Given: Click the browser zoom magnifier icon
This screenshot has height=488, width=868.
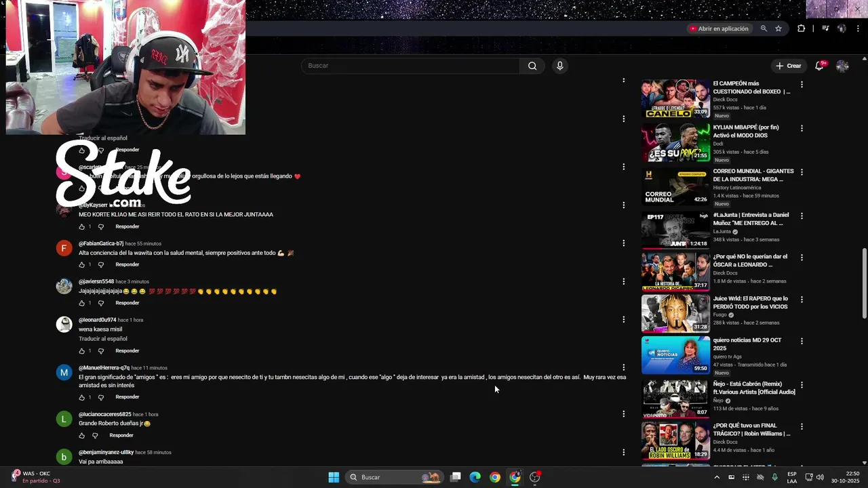Looking at the screenshot, I should (764, 28).
